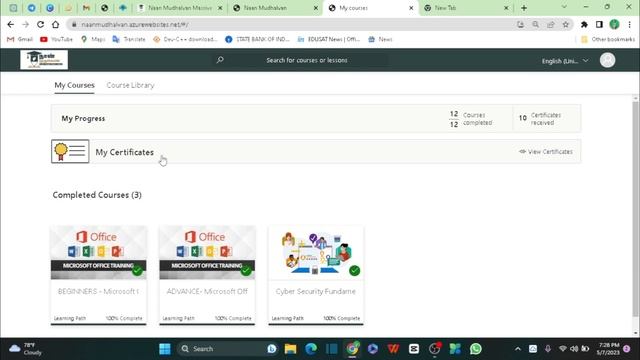Open the Extensions puzzle icon
Screen dimensions: 640x360
pos(584,24)
